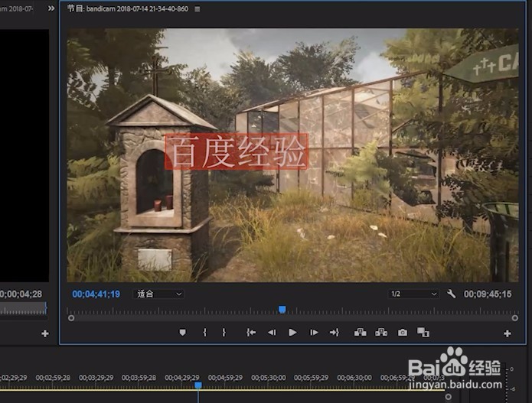532x403 pixels.
Task: Click the program tab bandicam 2018-07-14
Action: click(128, 9)
